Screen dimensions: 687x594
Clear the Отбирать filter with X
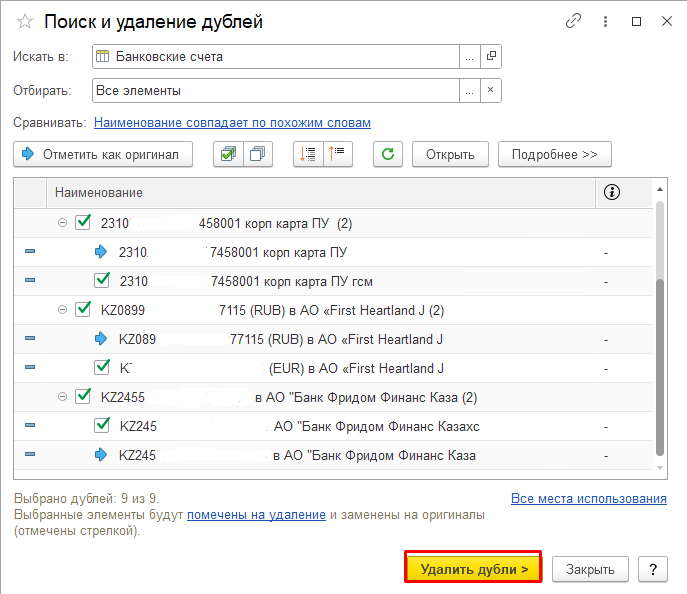(x=490, y=91)
